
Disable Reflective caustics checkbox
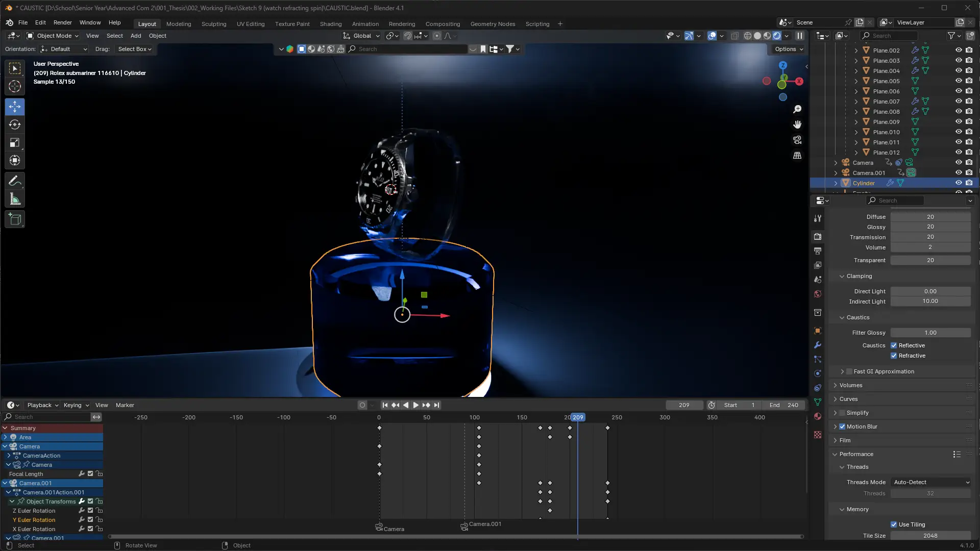pos(894,345)
